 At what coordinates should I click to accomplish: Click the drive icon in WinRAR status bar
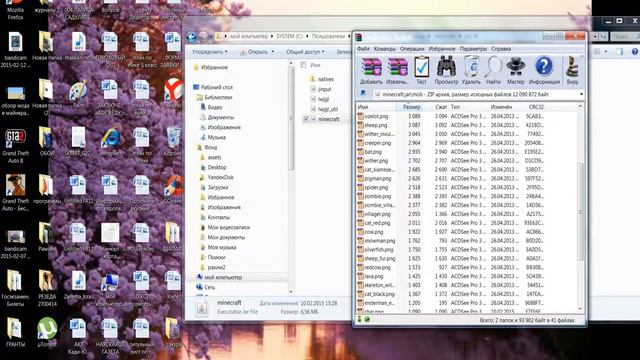pos(360,320)
